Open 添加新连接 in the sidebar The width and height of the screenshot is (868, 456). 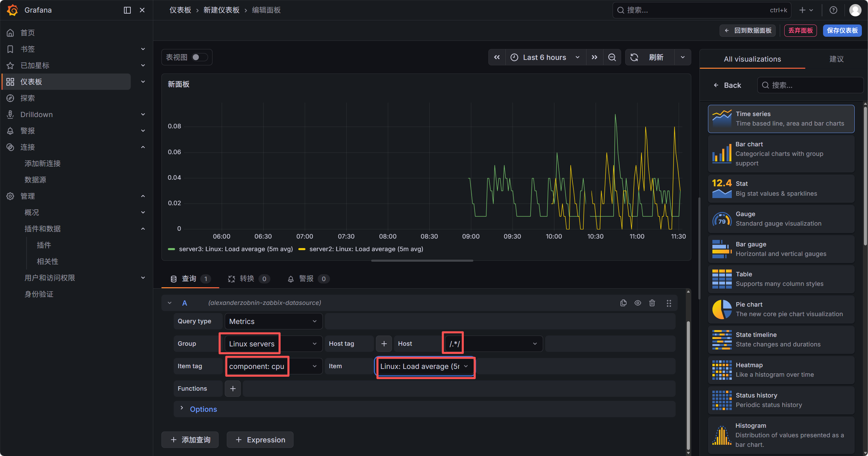coord(42,163)
